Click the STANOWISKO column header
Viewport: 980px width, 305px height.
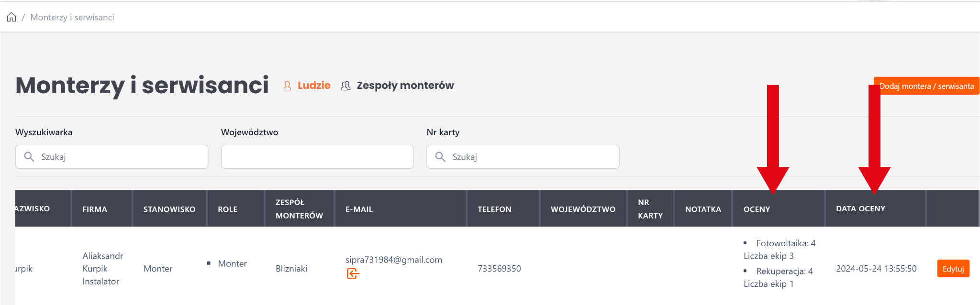tap(169, 209)
